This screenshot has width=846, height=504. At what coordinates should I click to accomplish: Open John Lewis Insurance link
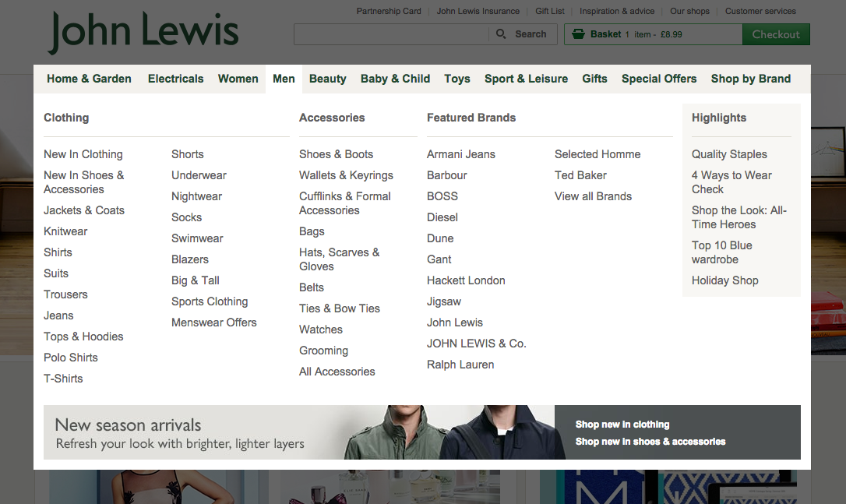(478, 12)
